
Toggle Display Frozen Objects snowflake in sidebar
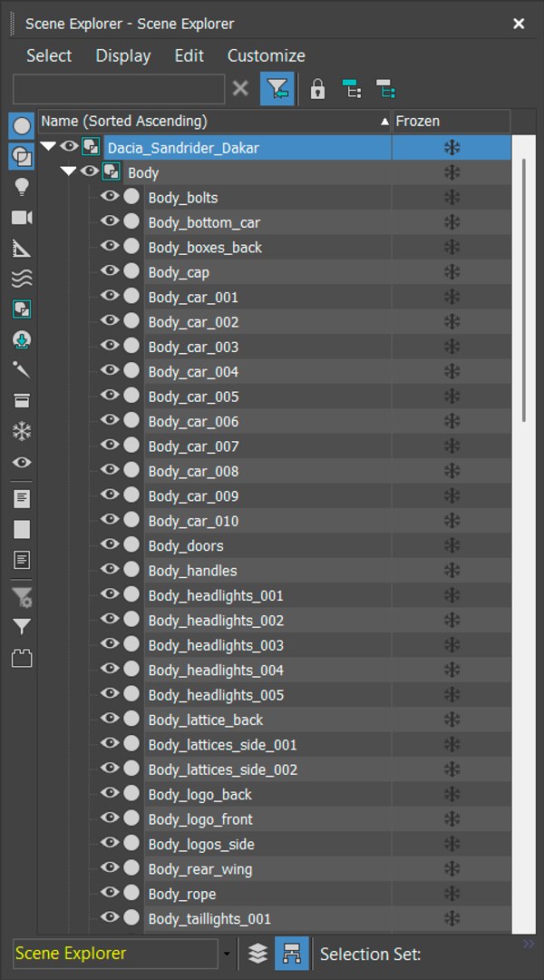tap(22, 431)
